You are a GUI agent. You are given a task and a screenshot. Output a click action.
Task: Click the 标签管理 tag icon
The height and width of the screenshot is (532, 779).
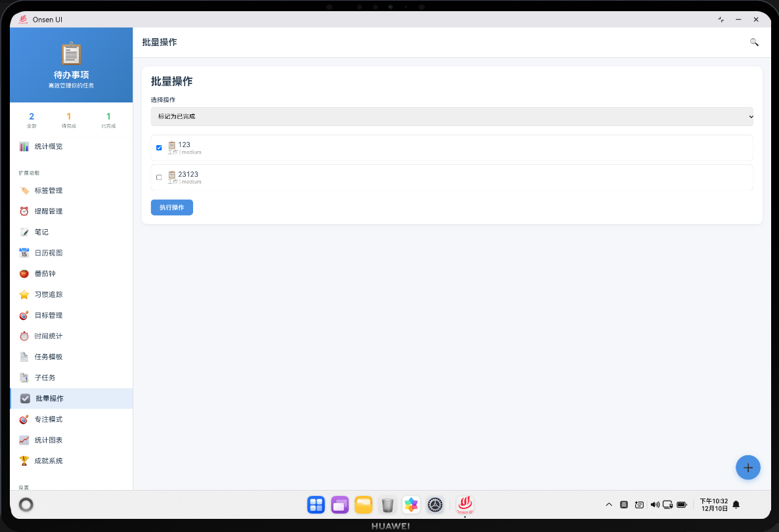tap(24, 190)
